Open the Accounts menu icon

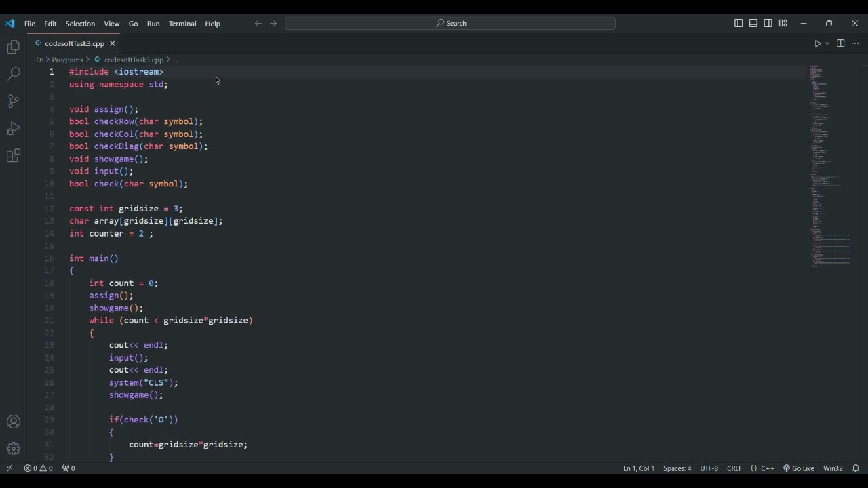click(13, 422)
